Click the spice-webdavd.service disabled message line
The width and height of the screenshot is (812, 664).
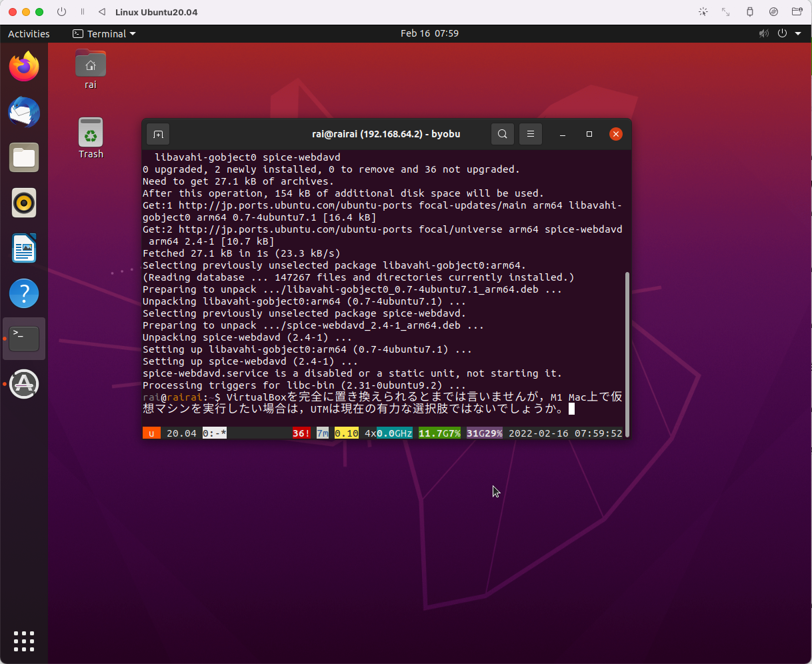click(352, 373)
